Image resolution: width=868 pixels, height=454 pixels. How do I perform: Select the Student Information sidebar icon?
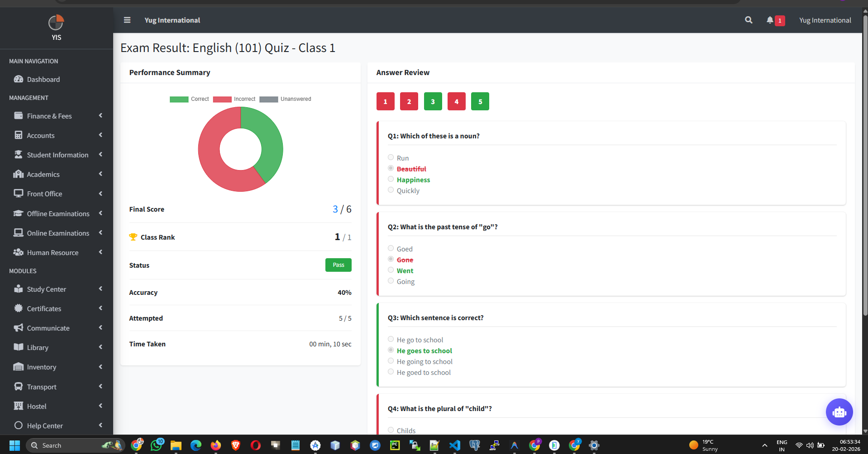18,155
